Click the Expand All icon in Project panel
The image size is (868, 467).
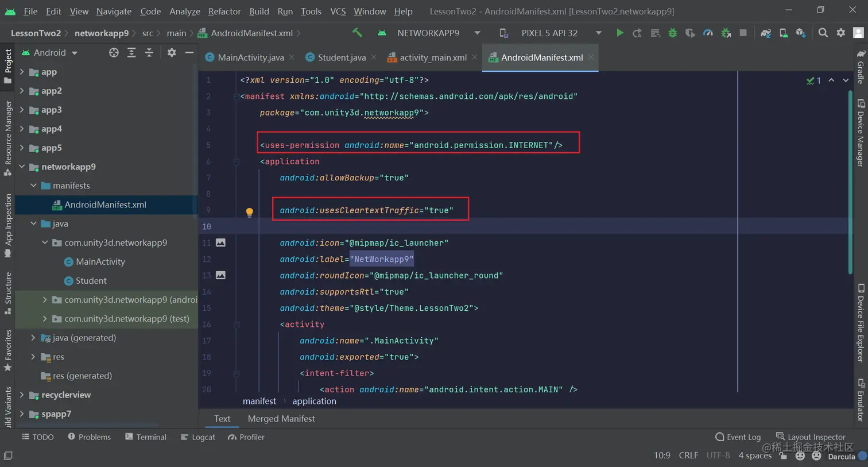[131, 52]
